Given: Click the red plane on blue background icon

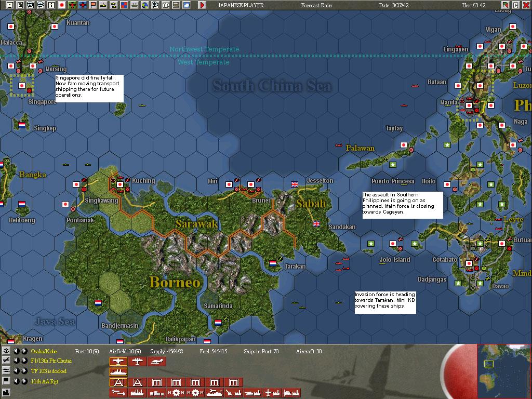Looking at the screenshot, I should click(83, 5).
